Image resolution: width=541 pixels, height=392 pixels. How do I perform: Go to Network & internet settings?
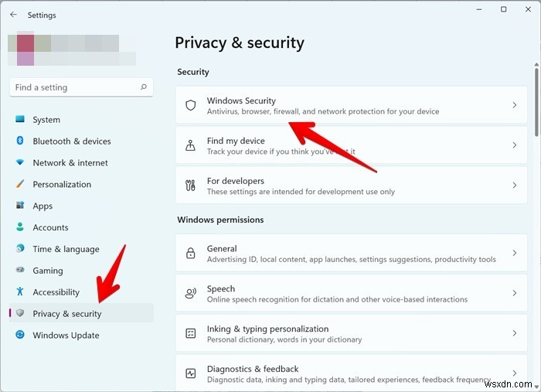pos(70,163)
